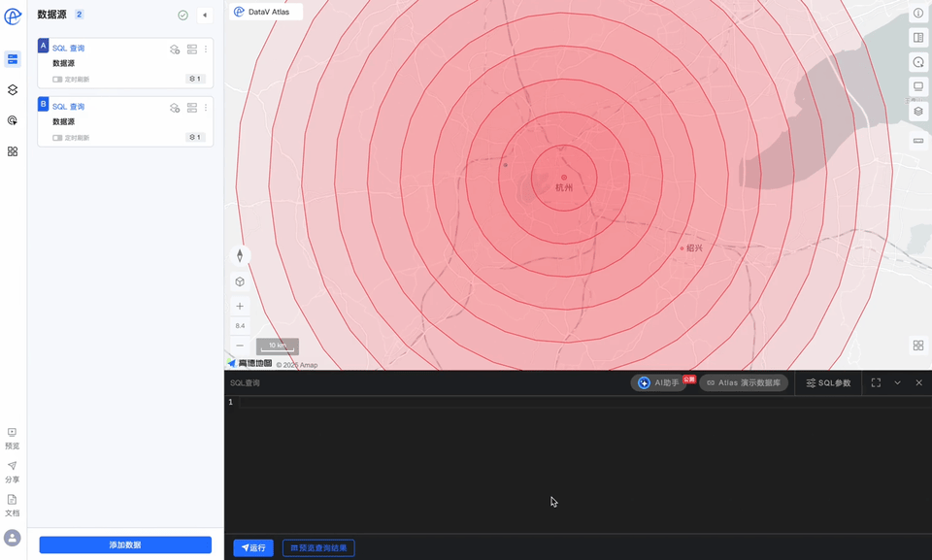Click layer count badge of source B
This screenshot has width=932, height=560.
[195, 137]
